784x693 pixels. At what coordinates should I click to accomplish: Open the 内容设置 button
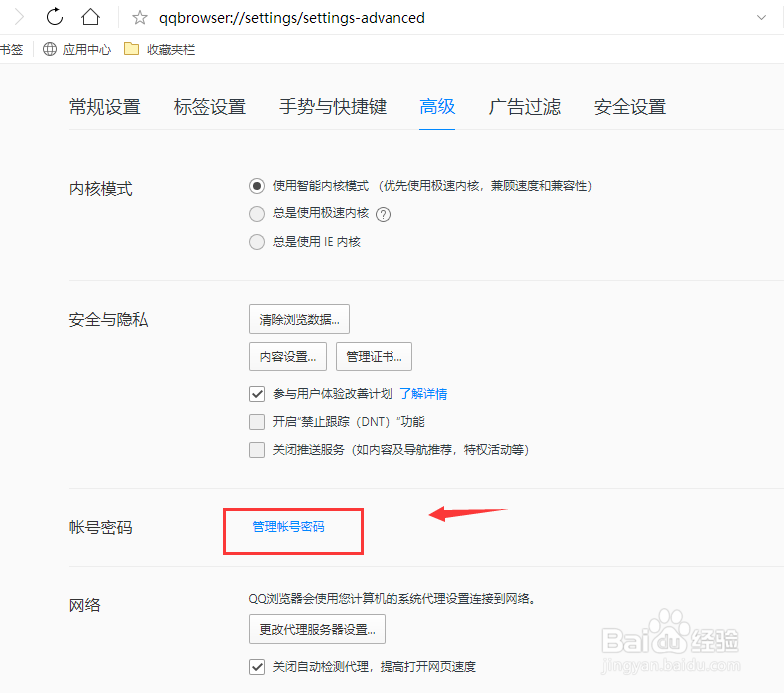point(288,356)
